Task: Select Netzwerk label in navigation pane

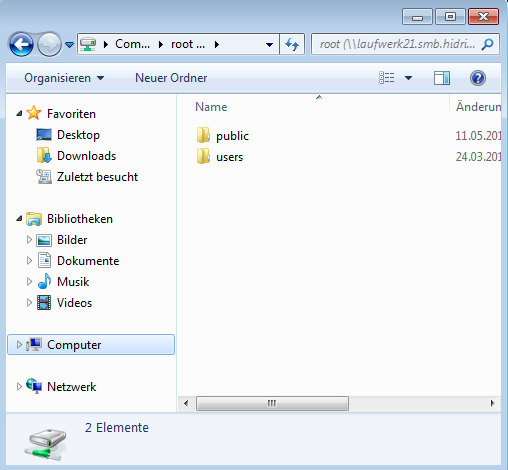Action: pyautogui.click(x=72, y=387)
